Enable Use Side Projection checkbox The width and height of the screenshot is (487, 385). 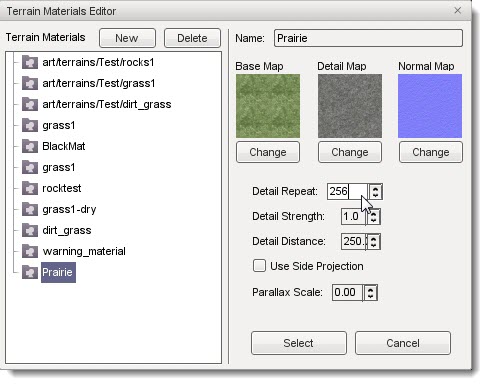tap(259, 266)
